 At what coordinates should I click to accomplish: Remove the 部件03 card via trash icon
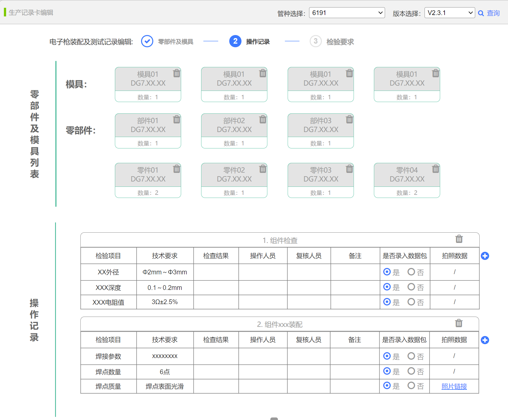tap(349, 120)
